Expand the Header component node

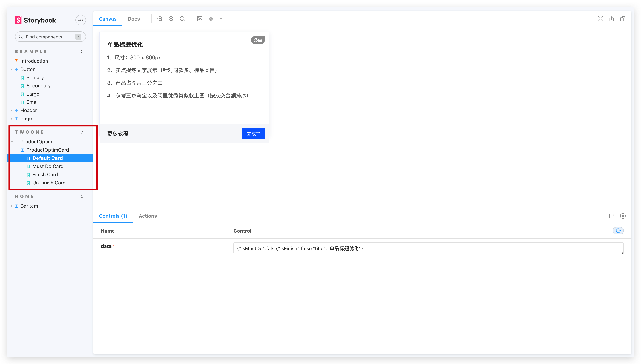(12, 110)
